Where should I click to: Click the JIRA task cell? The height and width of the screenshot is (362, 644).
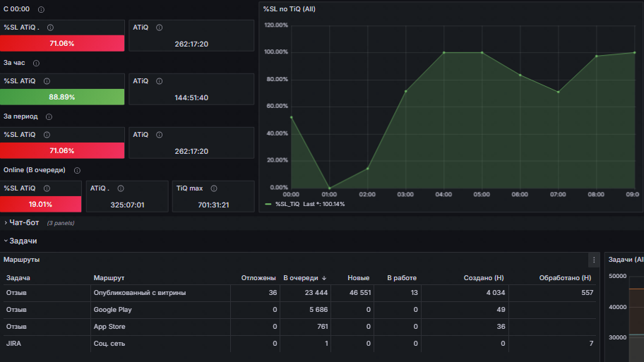13,344
